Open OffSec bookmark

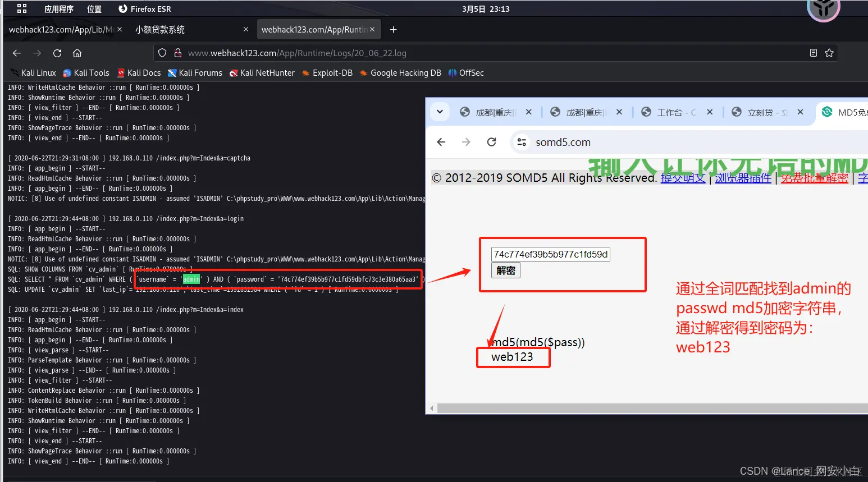coord(466,73)
